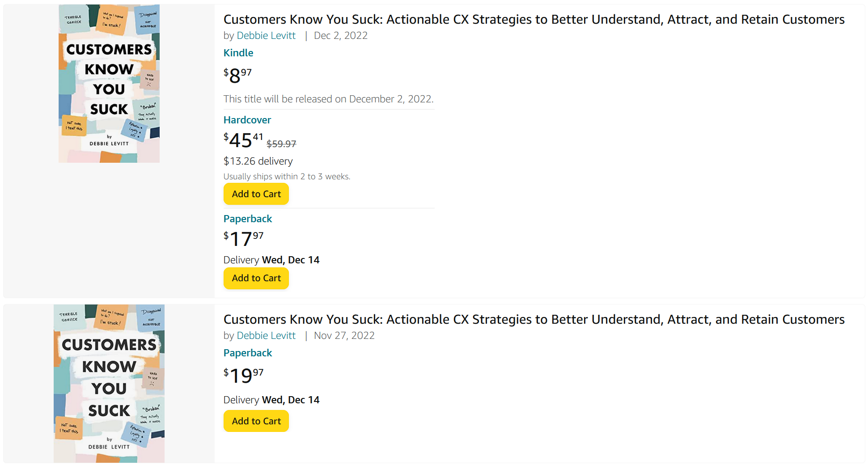Open second Customers Know You Suck cover thumbnail
This screenshot has height=465, width=868.
point(109,384)
